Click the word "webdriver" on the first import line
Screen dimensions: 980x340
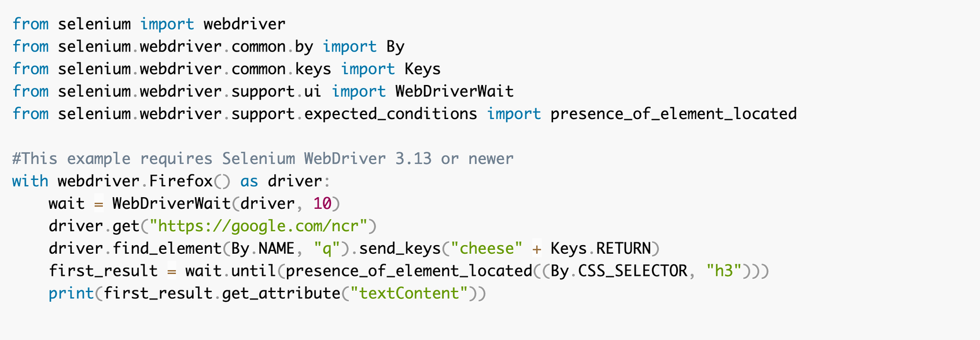click(245, 24)
